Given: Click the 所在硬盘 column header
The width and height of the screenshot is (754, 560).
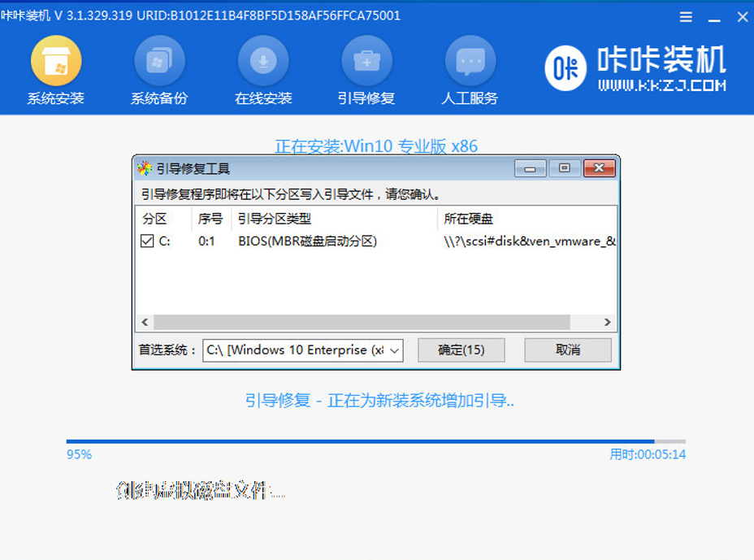Looking at the screenshot, I should [x=468, y=219].
